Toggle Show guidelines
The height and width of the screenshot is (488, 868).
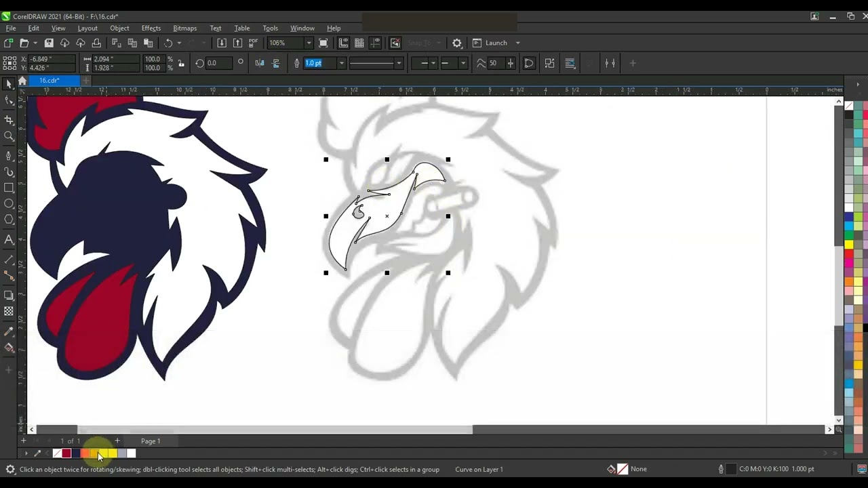376,43
